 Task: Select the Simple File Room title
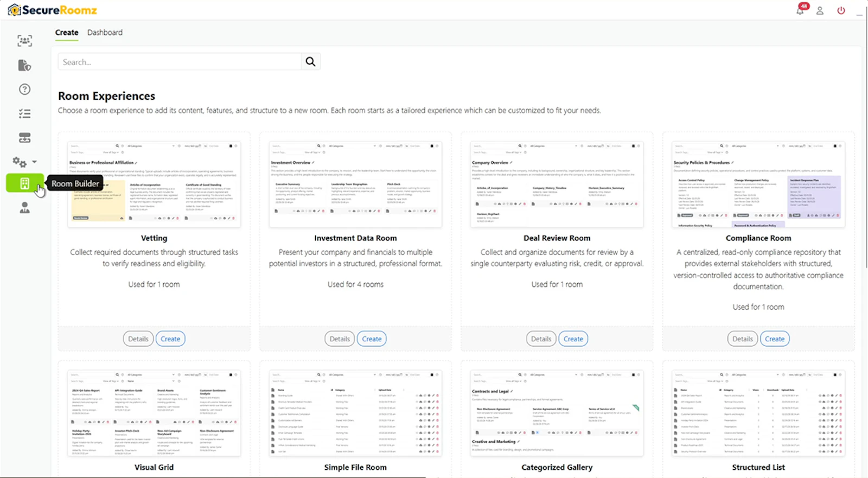click(x=355, y=467)
